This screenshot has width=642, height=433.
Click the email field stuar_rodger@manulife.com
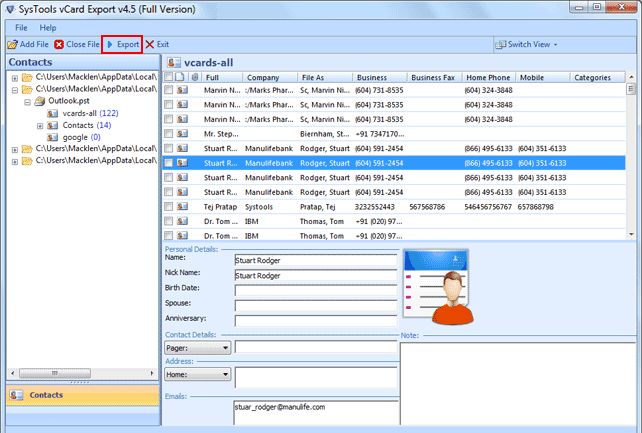point(316,413)
